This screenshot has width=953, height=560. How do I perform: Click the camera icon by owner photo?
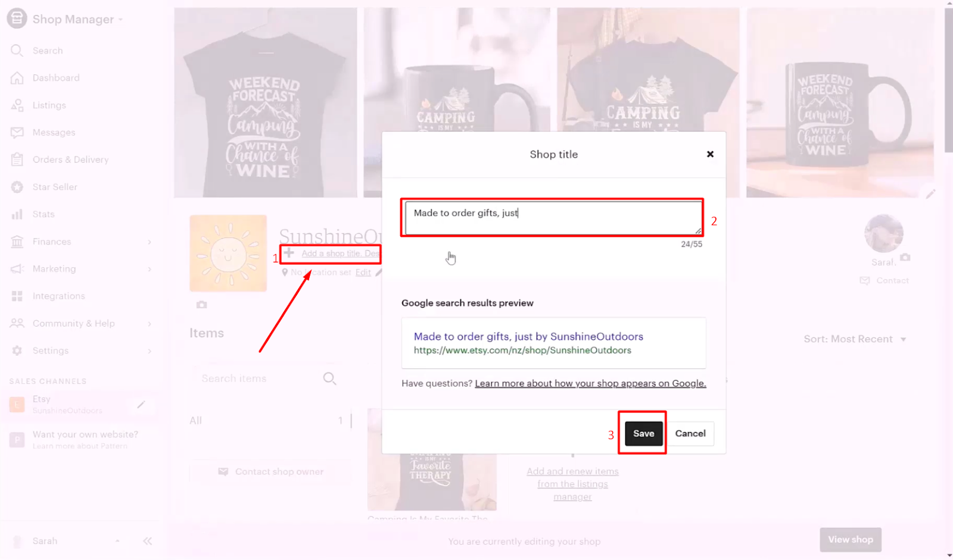point(905,257)
